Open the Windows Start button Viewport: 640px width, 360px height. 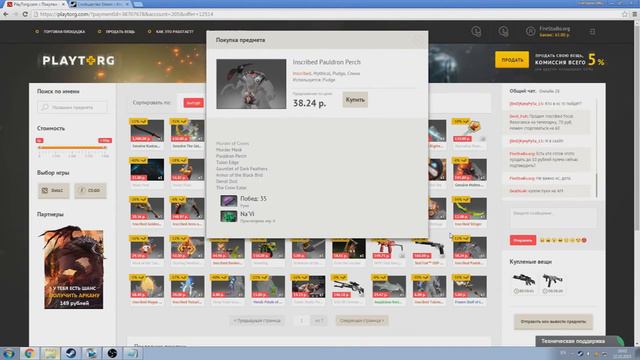(9, 353)
